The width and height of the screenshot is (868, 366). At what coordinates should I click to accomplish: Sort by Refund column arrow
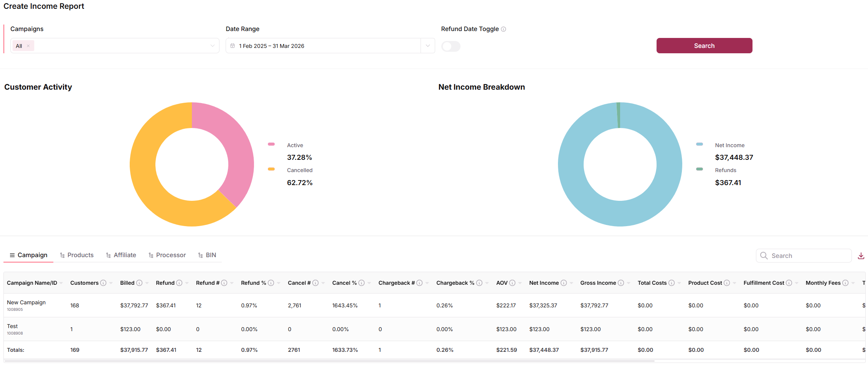click(187, 283)
